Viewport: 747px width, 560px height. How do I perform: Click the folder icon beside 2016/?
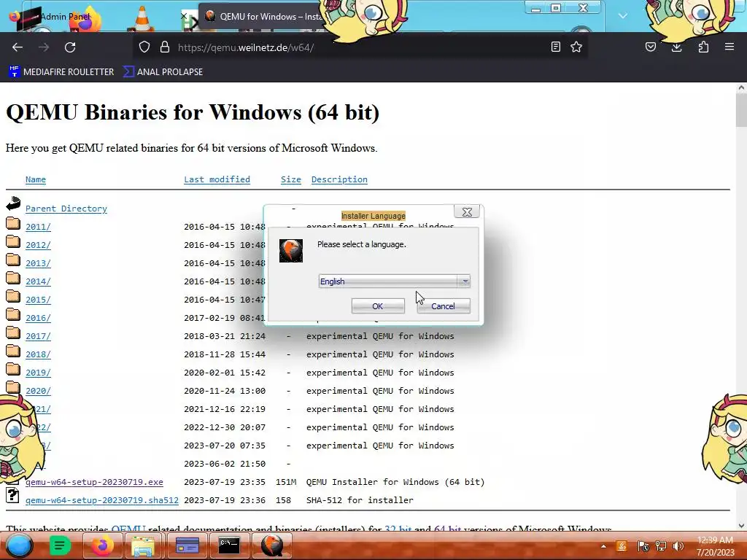tap(13, 314)
